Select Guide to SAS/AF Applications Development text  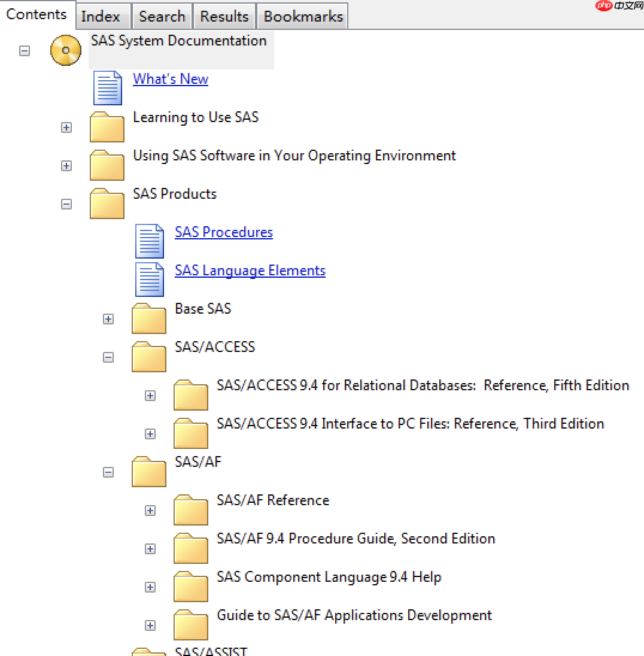(x=354, y=615)
